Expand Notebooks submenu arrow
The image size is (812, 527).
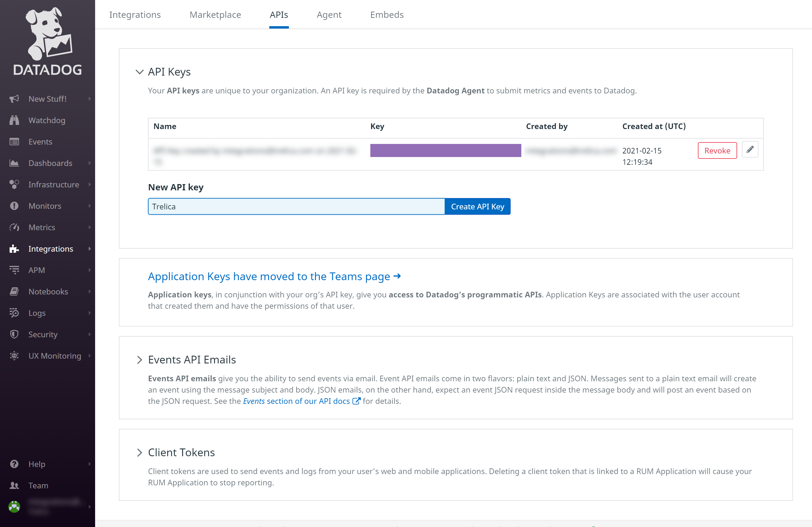click(x=90, y=291)
